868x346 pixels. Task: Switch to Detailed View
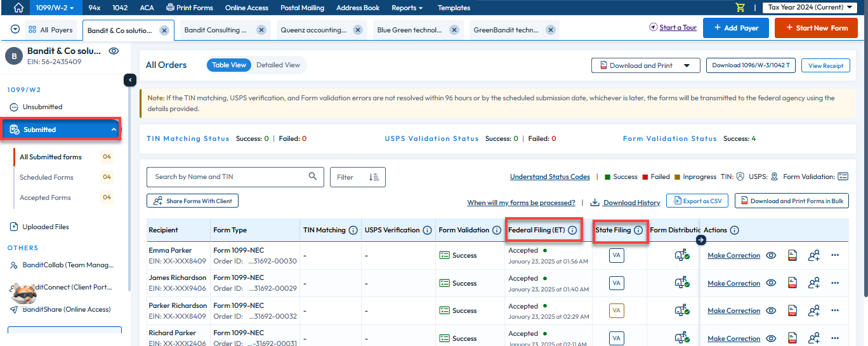point(278,65)
